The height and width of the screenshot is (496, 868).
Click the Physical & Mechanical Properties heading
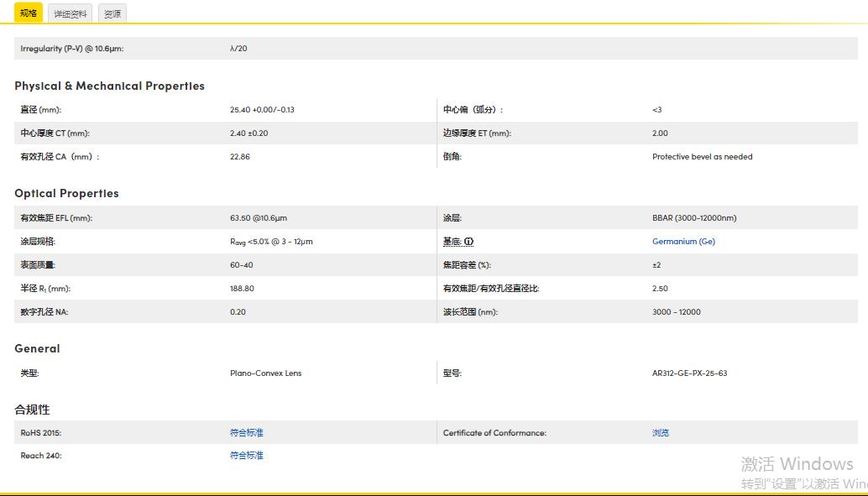tap(109, 86)
